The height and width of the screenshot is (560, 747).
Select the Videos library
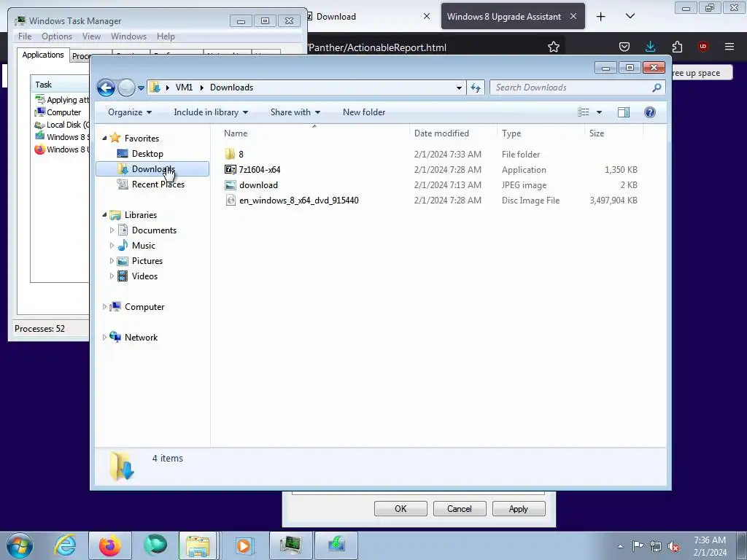tap(144, 276)
